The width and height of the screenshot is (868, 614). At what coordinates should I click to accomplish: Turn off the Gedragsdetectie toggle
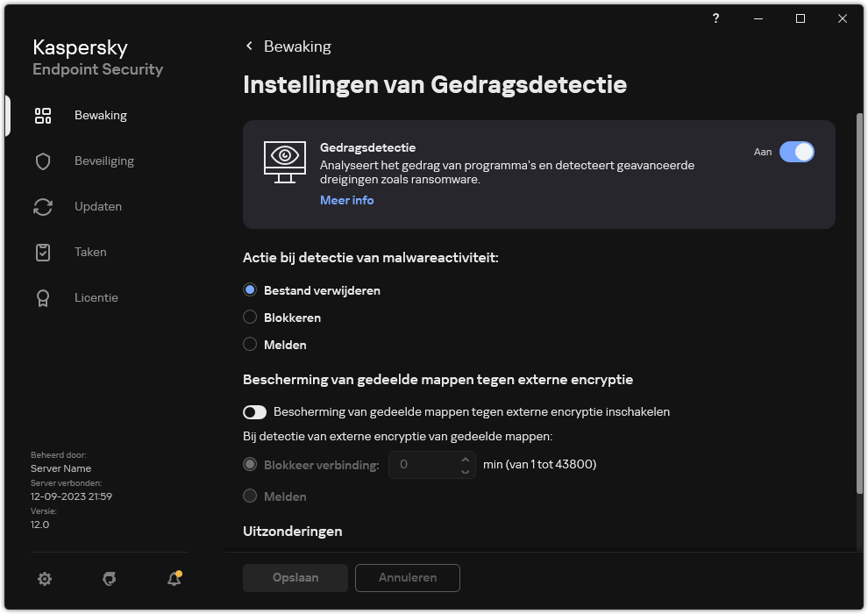click(x=797, y=152)
